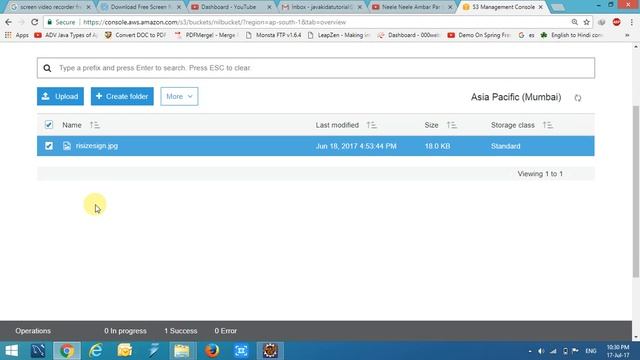Click the volume speaker tray icon
Image resolution: width=640 pixels, height=360 pixels.
point(541,351)
